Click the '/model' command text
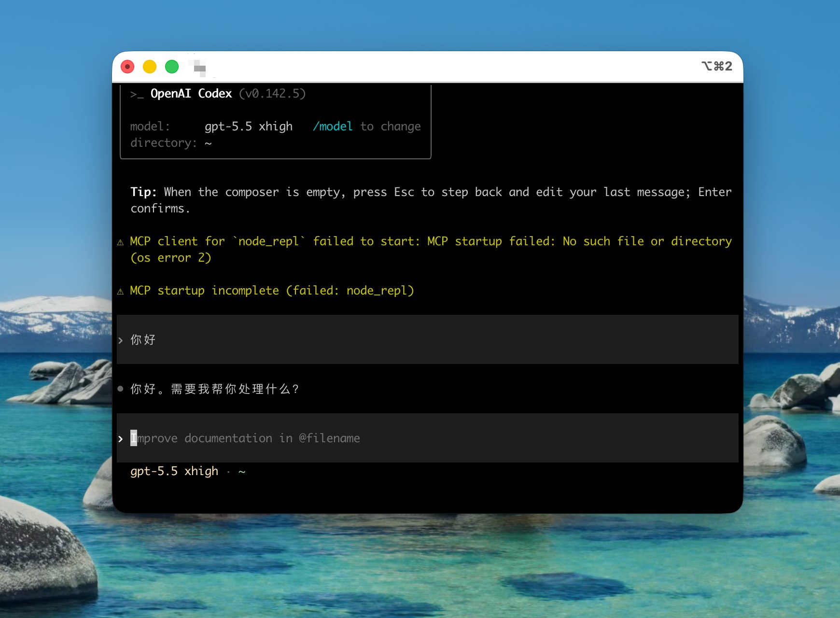Viewport: 840px width, 618px height. coord(333,126)
